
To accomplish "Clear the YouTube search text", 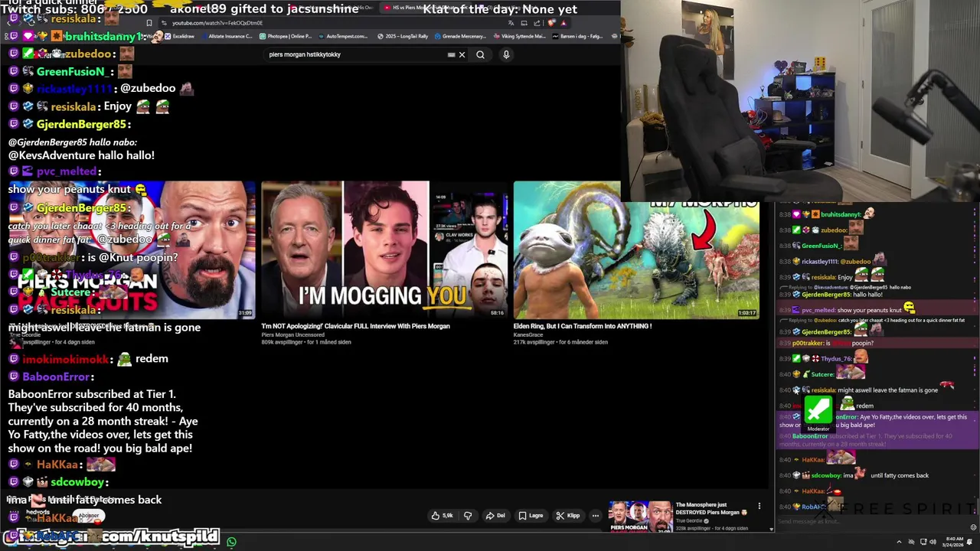I will pos(462,54).
